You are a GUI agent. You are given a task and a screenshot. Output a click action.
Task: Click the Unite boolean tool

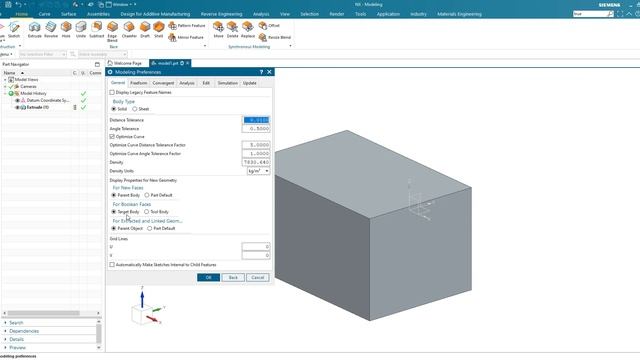pos(81,29)
